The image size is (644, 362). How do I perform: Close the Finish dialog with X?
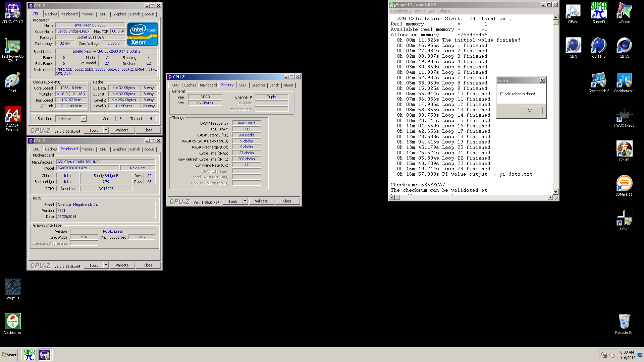pos(542,80)
